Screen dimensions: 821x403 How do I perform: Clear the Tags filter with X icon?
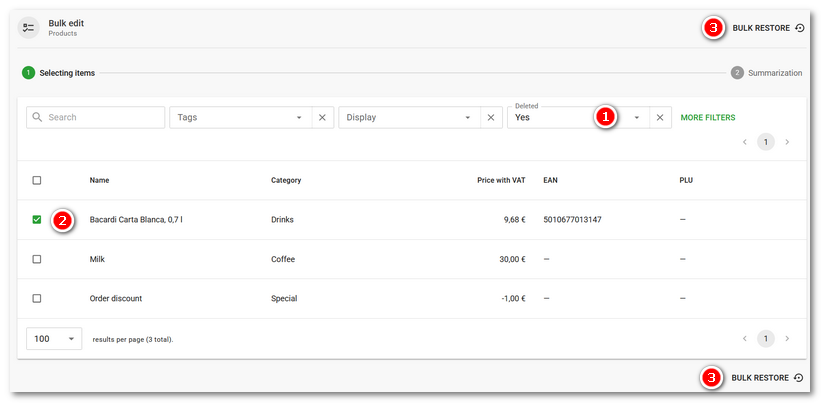click(322, 117)
